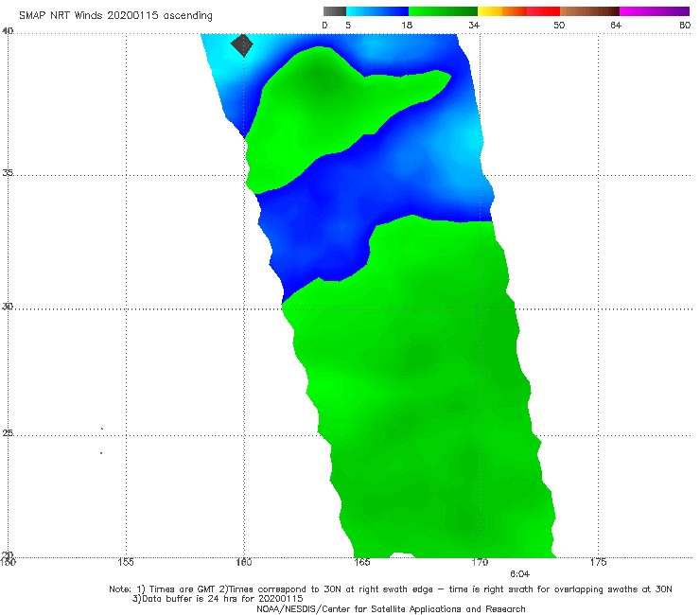
Task: Click the longitude label '160'
Action: (244, 562)
